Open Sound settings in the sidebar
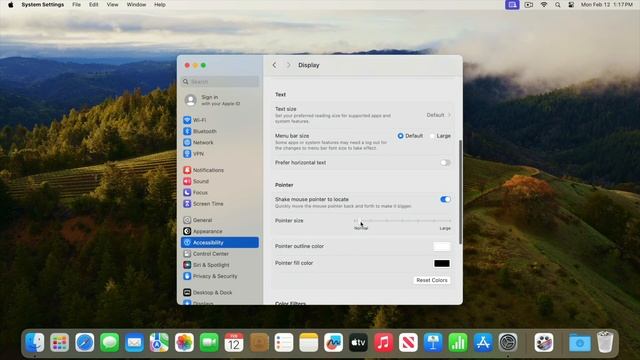This screenshot has width=640, height=360. [220, 181]
